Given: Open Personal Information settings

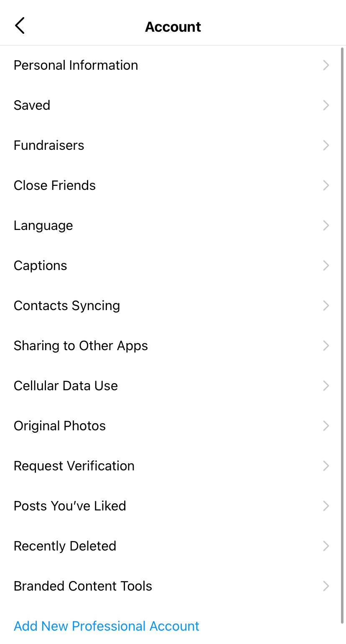Looking at the screenshot, I should point(76,66).
